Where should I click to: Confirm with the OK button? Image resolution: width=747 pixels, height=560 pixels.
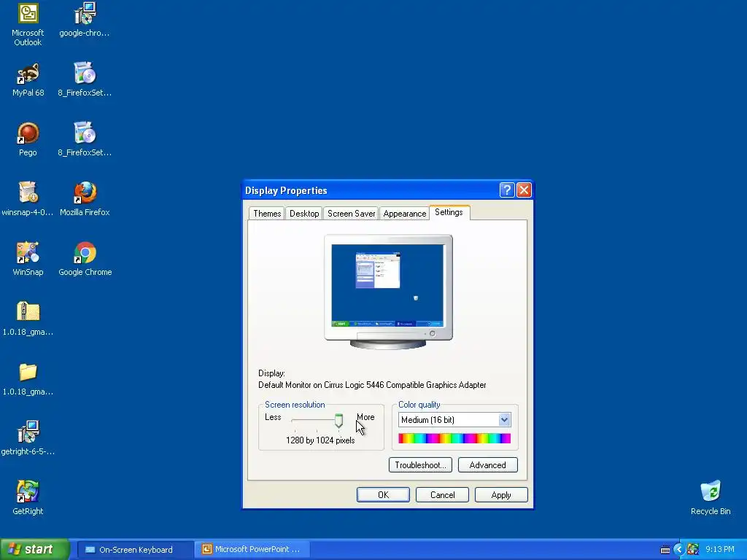(x=383, y=495)
